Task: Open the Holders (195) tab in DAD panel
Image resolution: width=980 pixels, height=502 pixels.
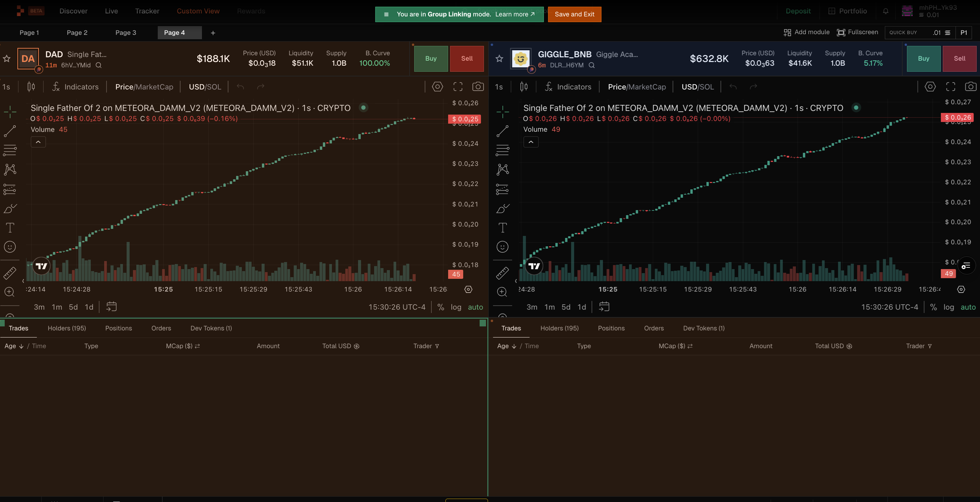Action: (67, 328)
